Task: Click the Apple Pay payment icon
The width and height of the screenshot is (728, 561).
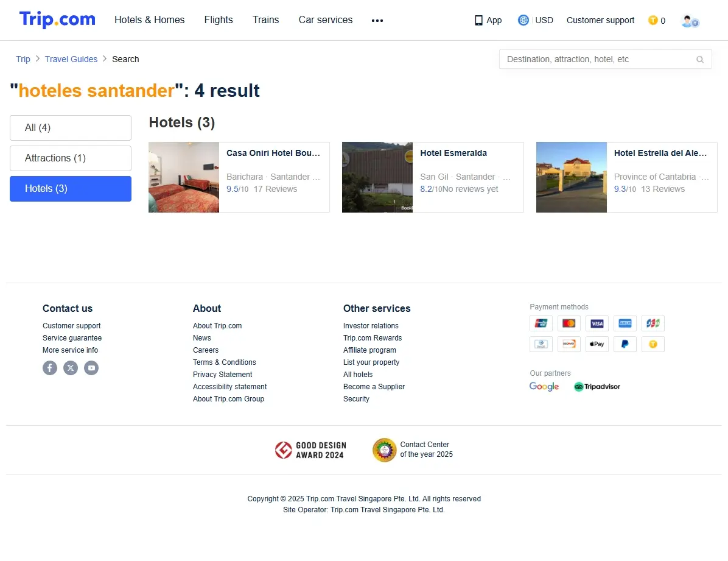Action: click(597, 344)
